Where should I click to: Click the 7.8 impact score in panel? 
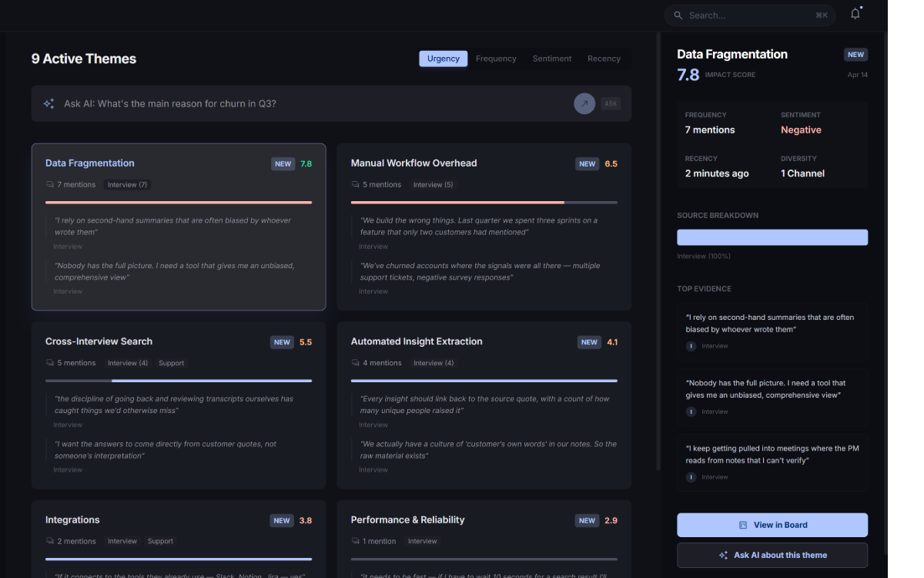(688, 75)
